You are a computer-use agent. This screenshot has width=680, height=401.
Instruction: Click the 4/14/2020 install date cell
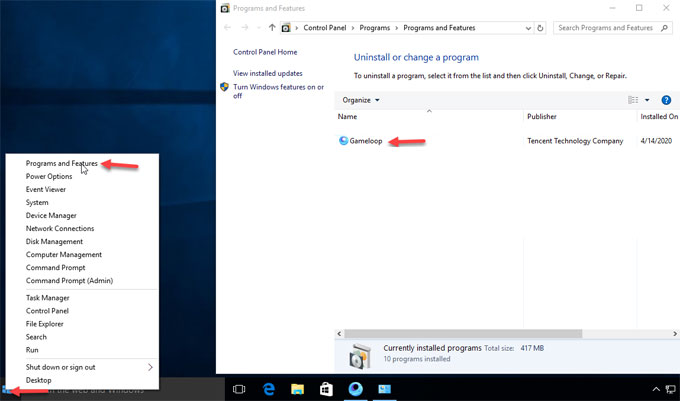point(656,141)
